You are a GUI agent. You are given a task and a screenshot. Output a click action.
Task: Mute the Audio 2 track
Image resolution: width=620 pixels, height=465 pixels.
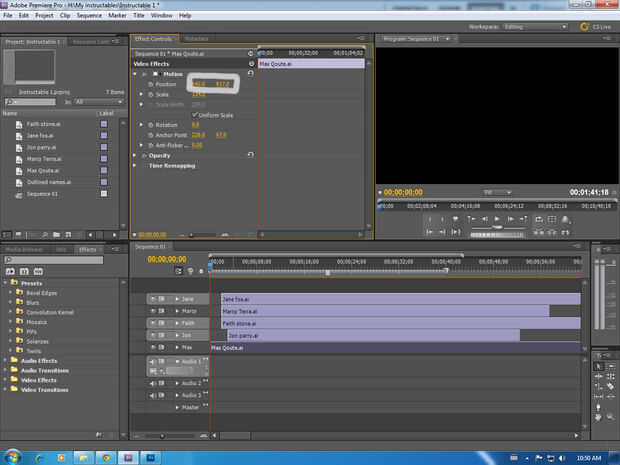coord(154,383)
